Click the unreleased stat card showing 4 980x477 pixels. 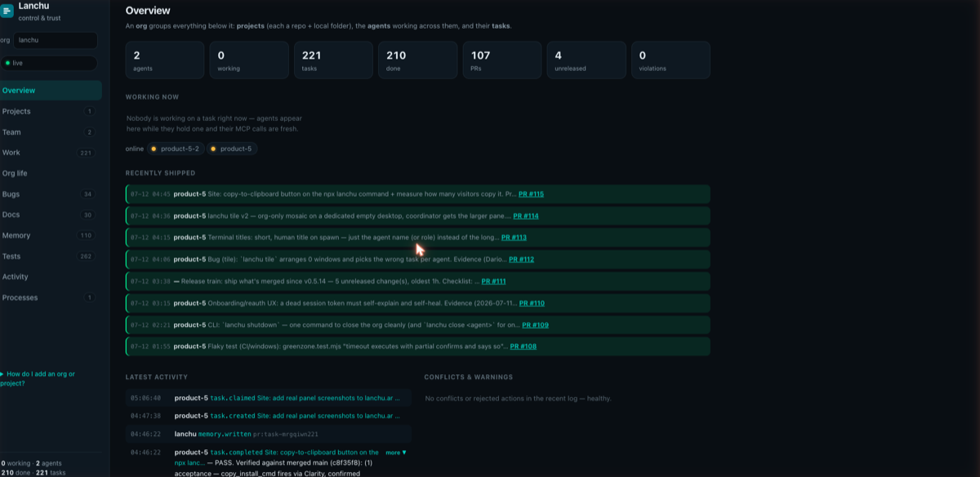[586, 60]
